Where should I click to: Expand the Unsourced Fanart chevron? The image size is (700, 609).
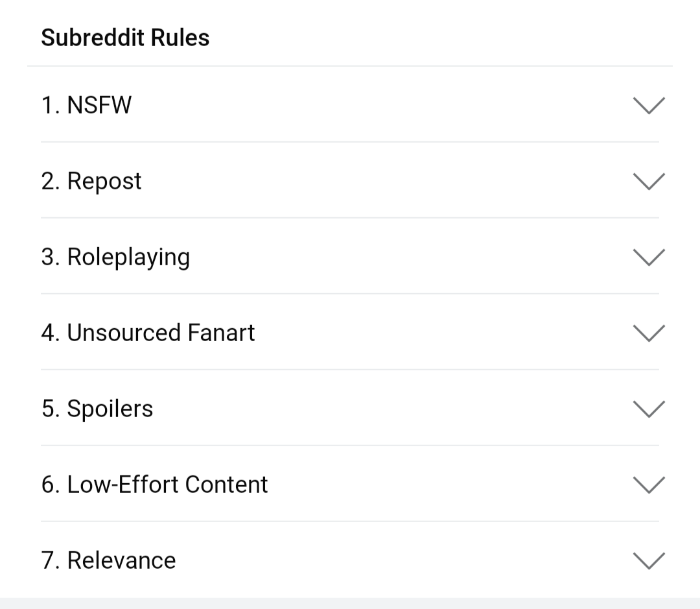click(x=649, y=333)
